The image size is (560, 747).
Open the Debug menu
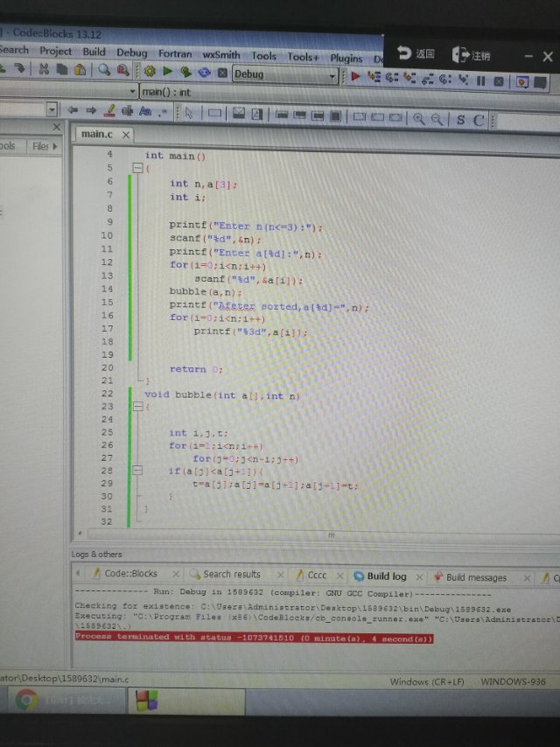131,52
